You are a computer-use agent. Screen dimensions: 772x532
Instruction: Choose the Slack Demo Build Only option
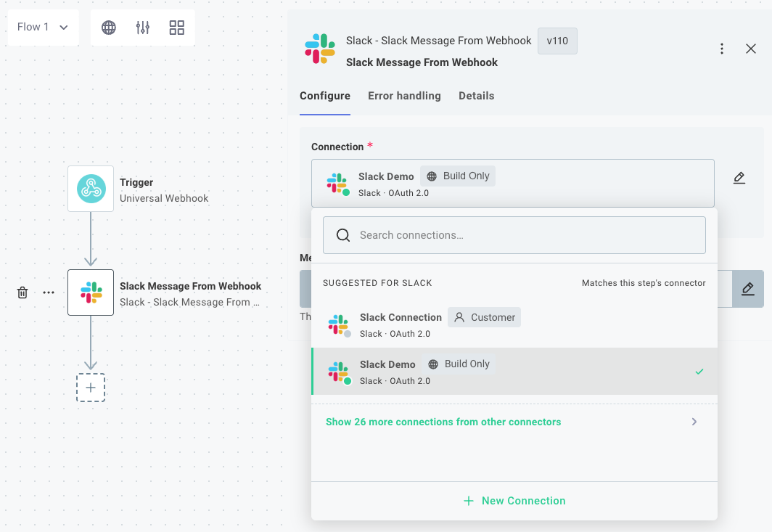coord(514,372)
